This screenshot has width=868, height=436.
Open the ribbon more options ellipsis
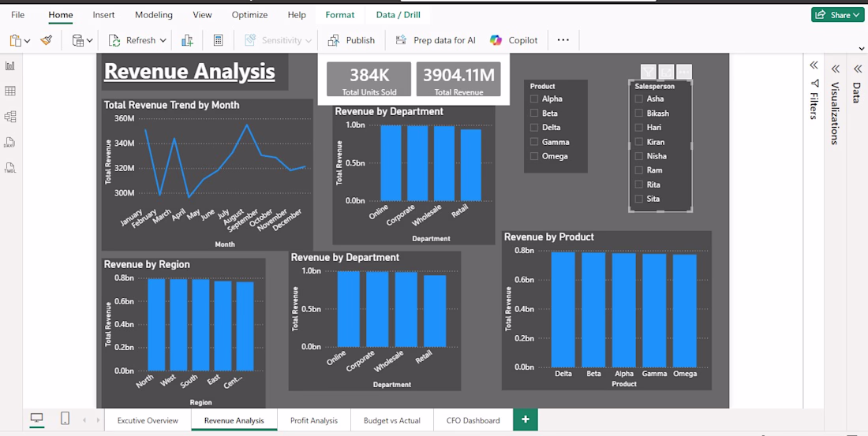coord(563,40)
